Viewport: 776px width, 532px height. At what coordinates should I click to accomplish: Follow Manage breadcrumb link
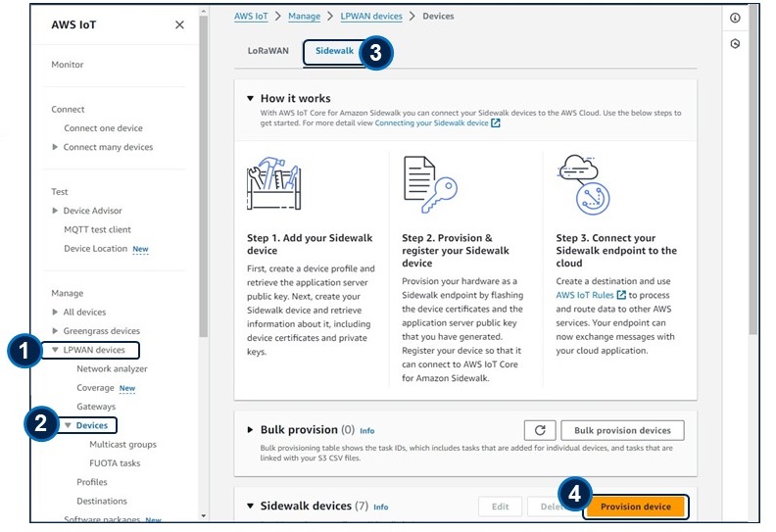304,17
